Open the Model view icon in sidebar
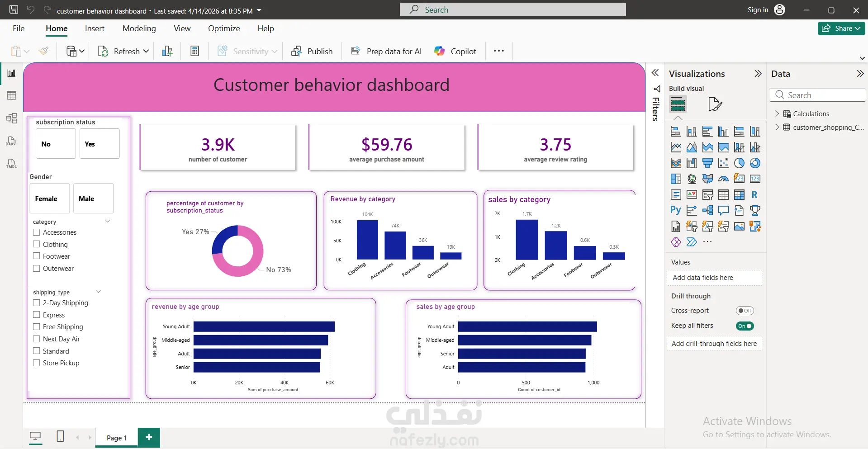The width and height of the screenshot is (868, 449). coord(11,118)
